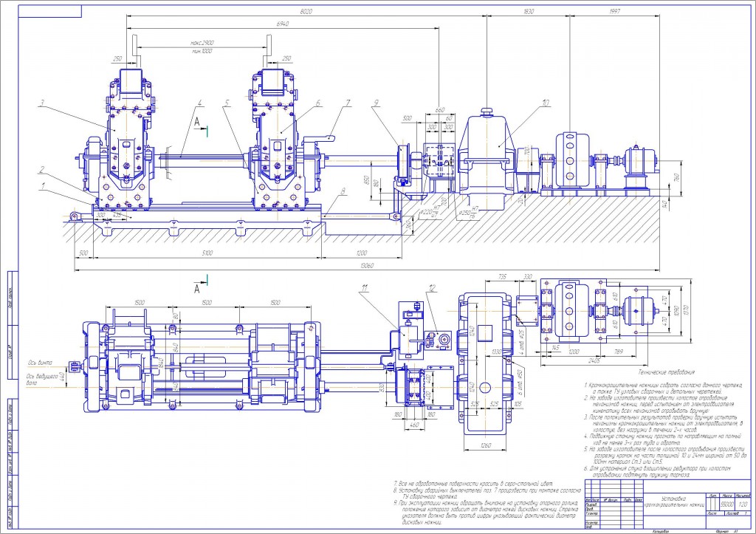Click the 105 dimension beside the gearbox
Screen dimensions: 756x534
518,404
